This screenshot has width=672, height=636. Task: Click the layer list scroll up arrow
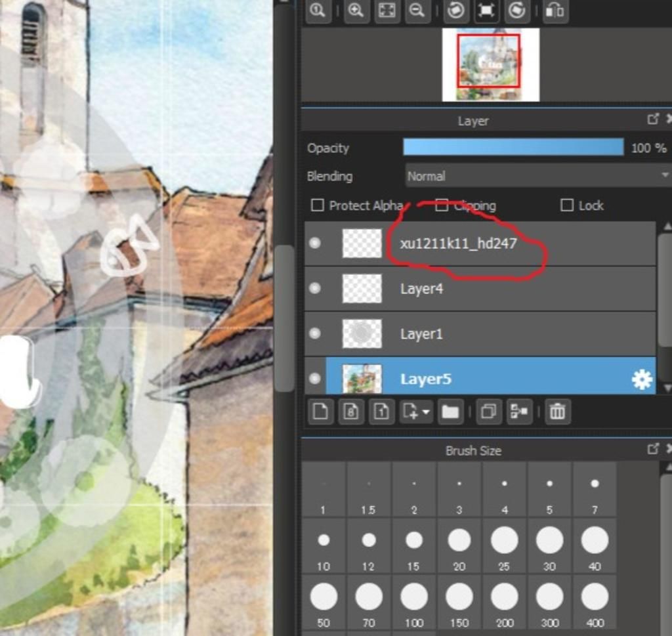[x=667, y=226]
